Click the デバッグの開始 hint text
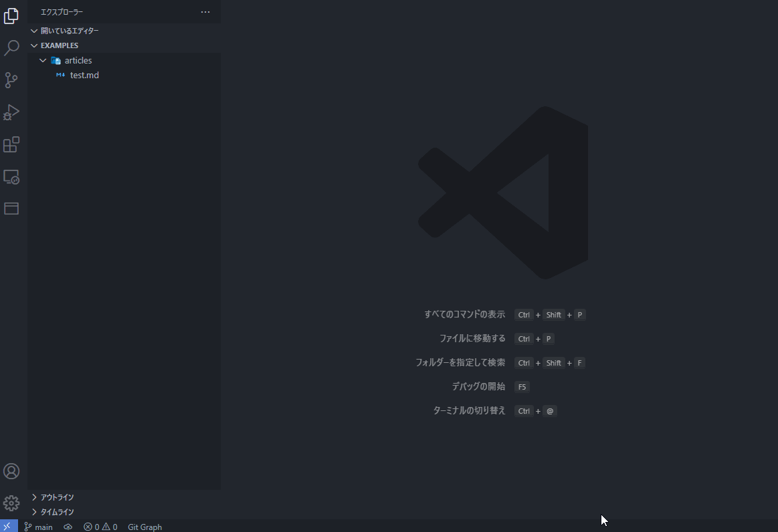This screenshot has width=778, height=532. 478,386
